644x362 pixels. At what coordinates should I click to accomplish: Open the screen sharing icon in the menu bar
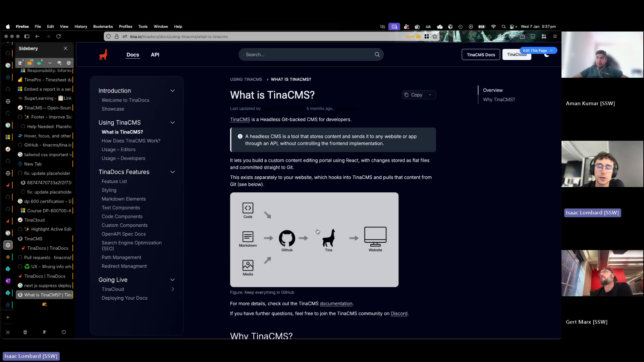394,26
